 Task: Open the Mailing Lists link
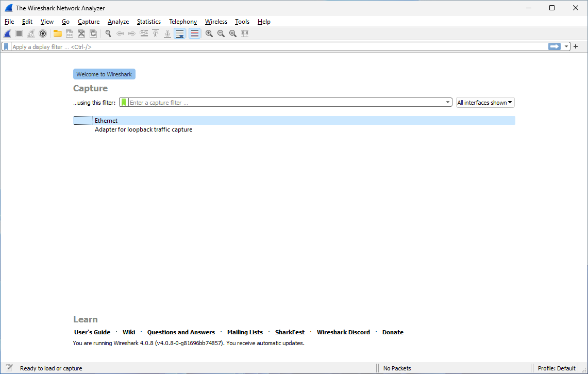pos(245,332)
